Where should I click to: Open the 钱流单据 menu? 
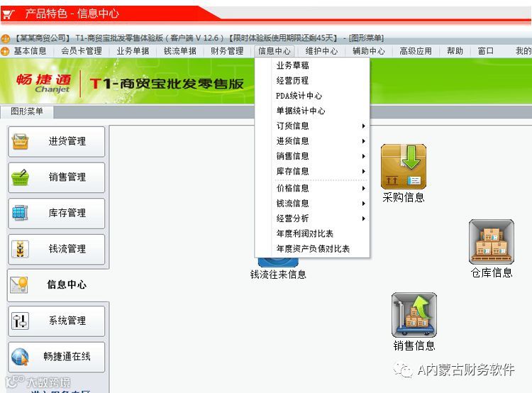pyautogui.click(x=180, y=51)
